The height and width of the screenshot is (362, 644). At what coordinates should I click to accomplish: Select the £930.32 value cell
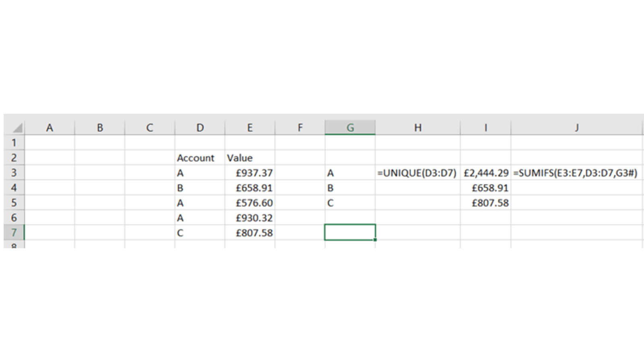(x=250, y=218)
